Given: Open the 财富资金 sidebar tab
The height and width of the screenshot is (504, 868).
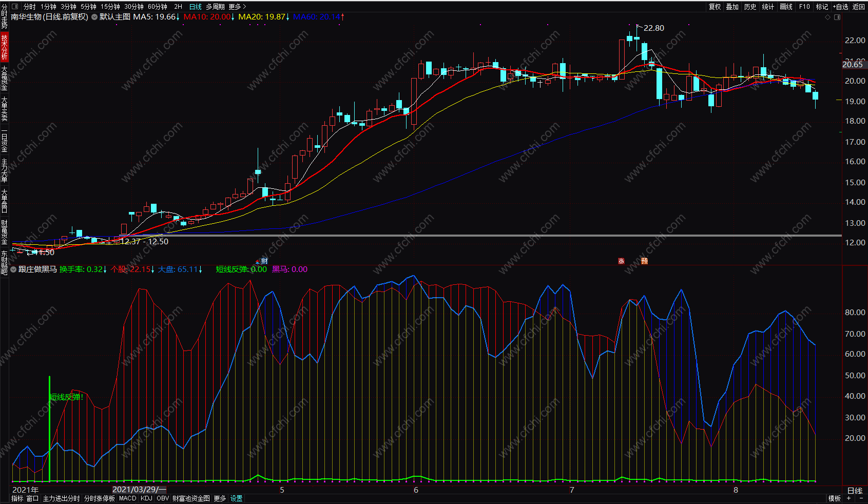Looking at the screenshot, I should [x=4, y=232].
